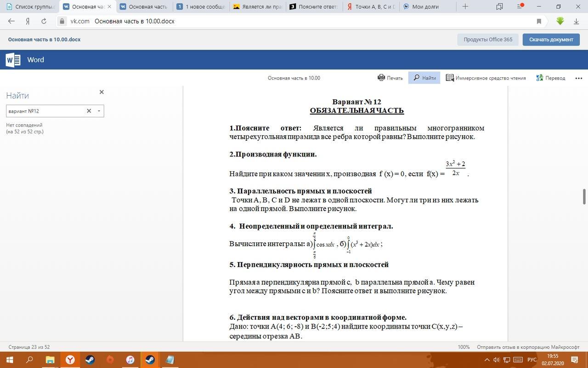Toggle the 'Найти' search button
588x368 pixels.
[x=424, y=78]
